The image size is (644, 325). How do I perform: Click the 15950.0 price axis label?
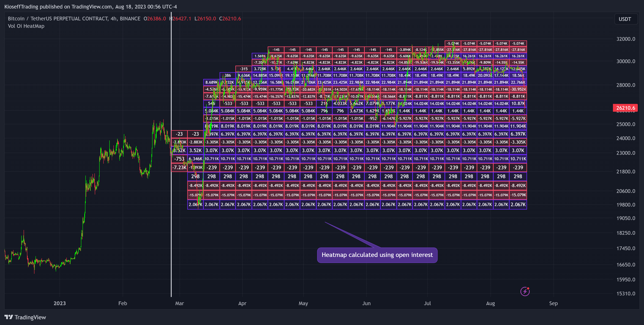(x=626, y=280)
